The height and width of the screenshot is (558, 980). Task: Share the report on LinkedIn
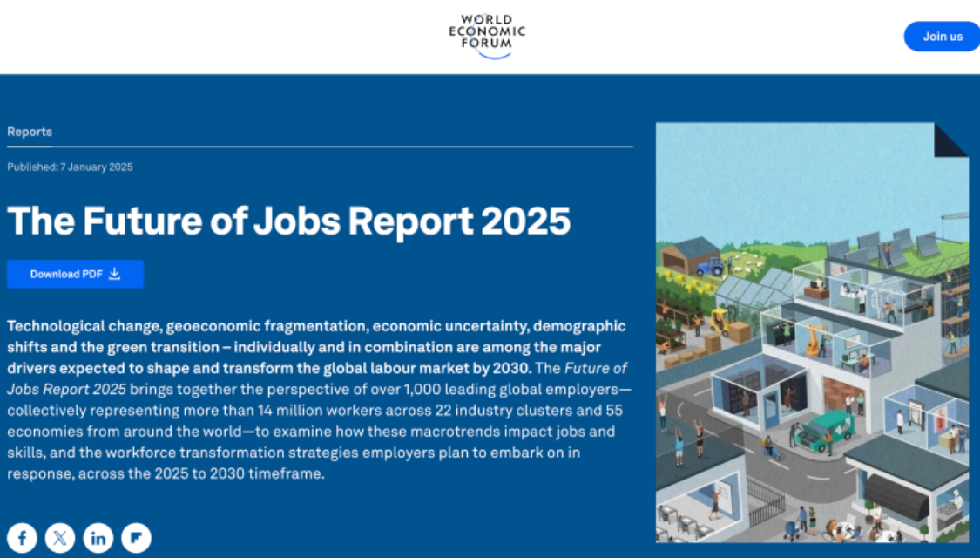pyautogui.click(x=98, y=538)
